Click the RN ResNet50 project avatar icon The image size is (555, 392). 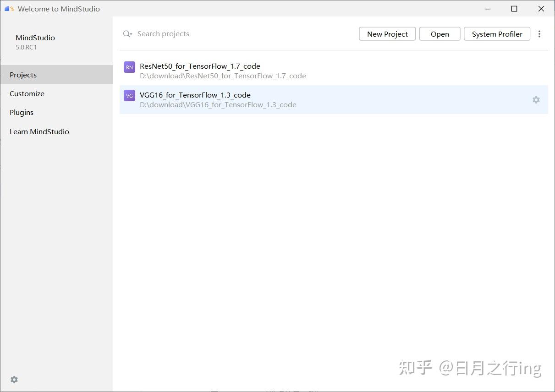coord(129,67)
